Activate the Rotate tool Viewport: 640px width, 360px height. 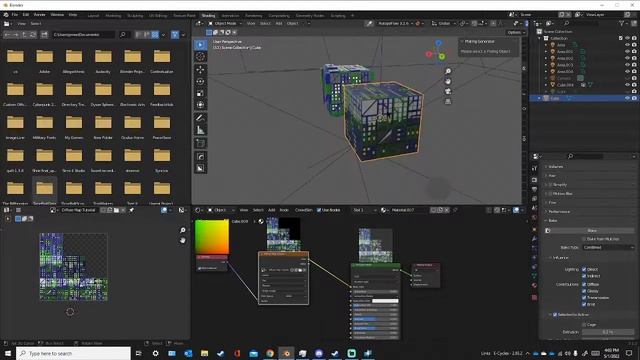[x=200, y=82]
